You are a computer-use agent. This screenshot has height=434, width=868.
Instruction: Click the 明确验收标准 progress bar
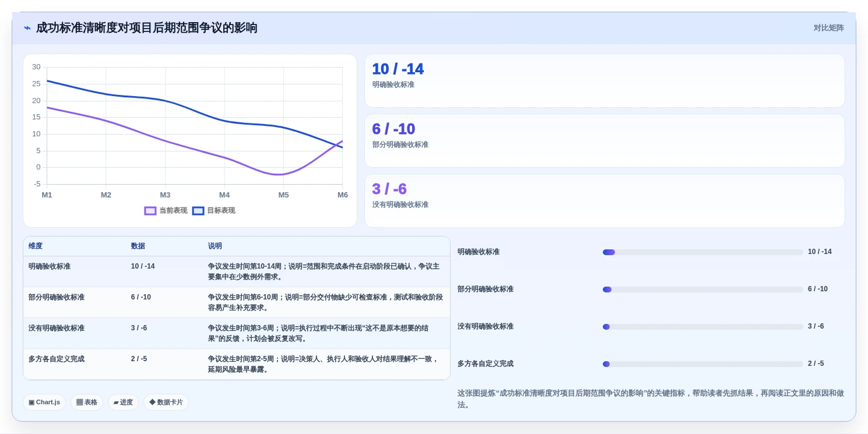(703, 252)
